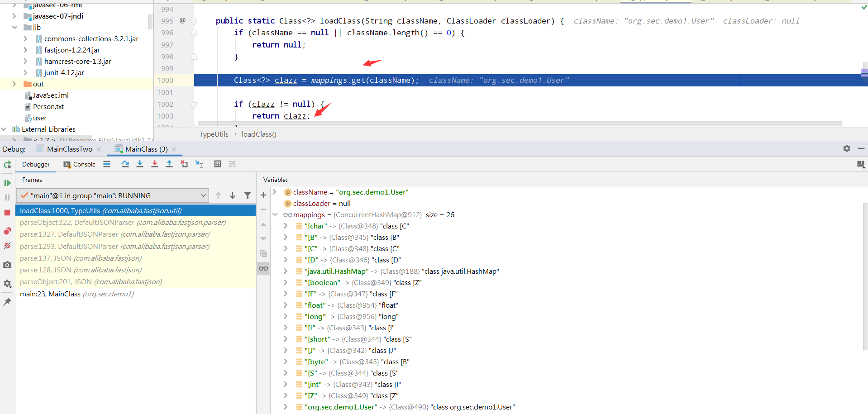
Task: Collapse the mappings watch node
Action: point(274,214)
